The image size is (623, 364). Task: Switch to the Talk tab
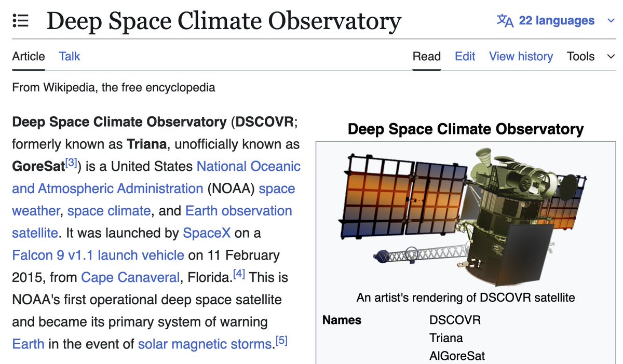pyautogui.click(x=70, y=56)
